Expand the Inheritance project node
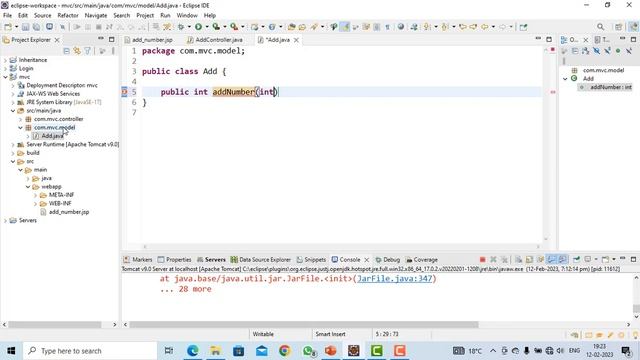Screen dimensions: 640x360 tap(5, 60)
